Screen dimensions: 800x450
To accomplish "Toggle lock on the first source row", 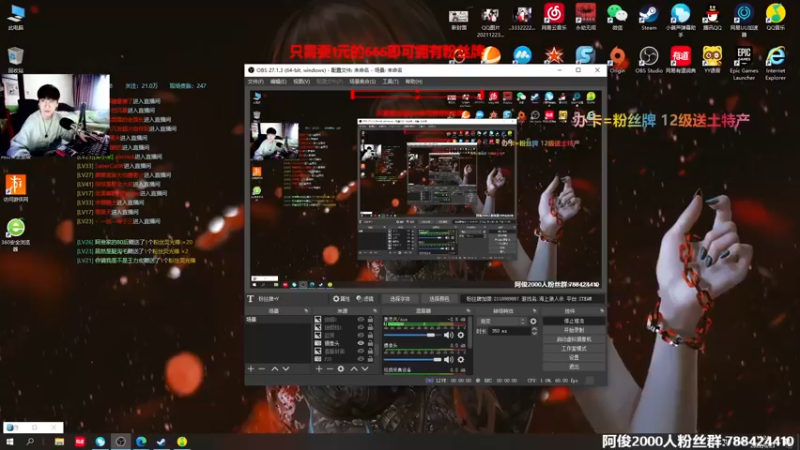I will click(370, 319).
